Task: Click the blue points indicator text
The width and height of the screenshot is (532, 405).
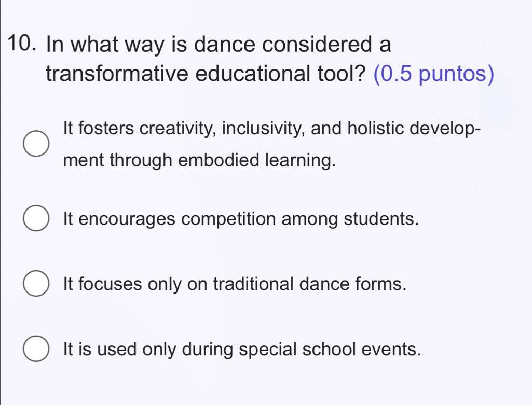Action: [433, 74]
